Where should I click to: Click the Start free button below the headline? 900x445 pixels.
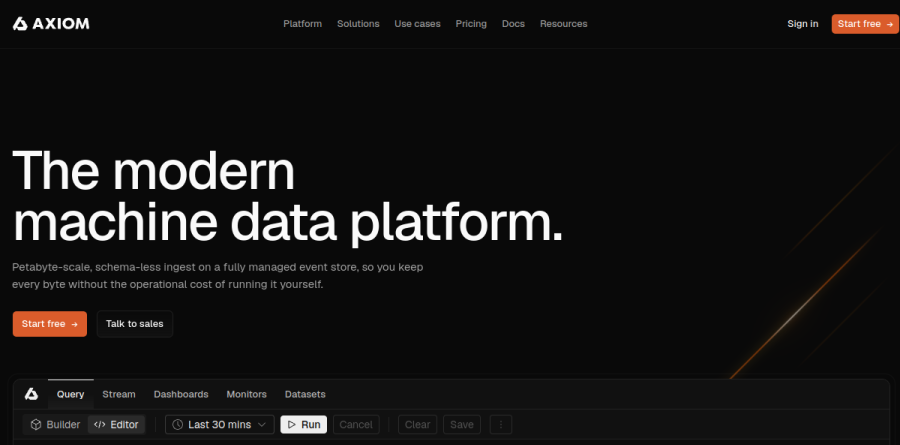coord(50,324)
